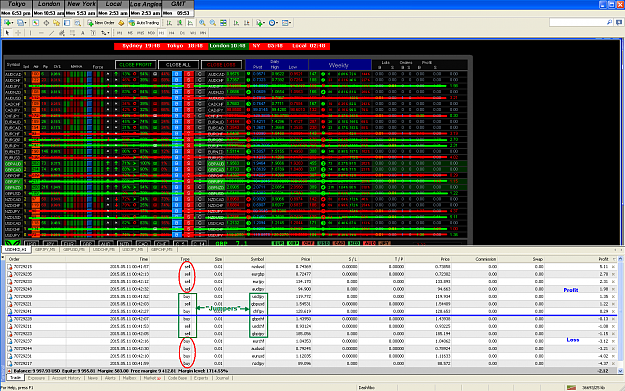Switch to line chart view

(x=191, y=23)
